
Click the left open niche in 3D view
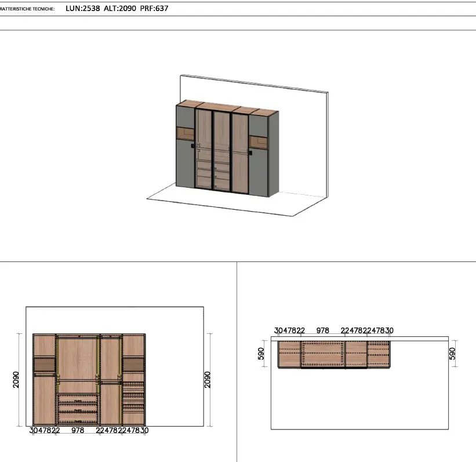tap(186, 134)
